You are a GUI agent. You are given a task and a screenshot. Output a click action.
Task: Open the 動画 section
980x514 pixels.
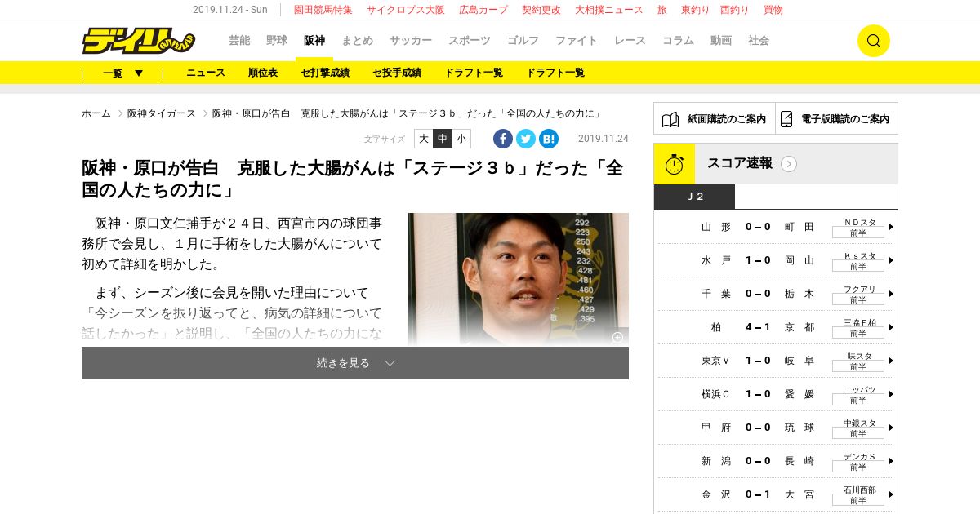click(x=721, y=40)
